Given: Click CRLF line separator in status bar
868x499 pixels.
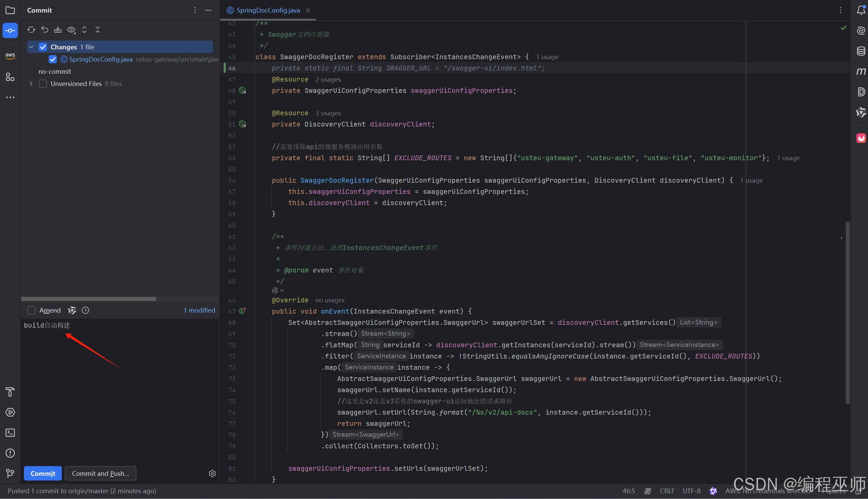Looking at the screenshot, I should [667, 491].
